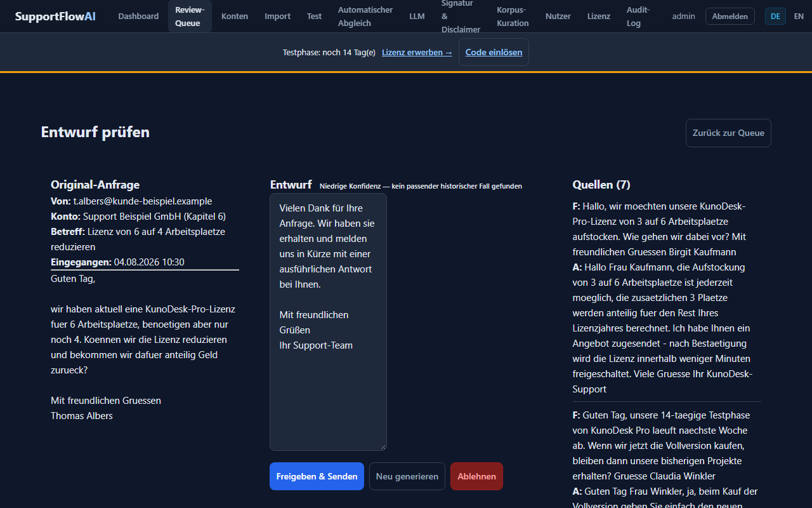Click the 'Testphase: noch 14 Tag(e)' text
Viewport: 812px width, 508px height.
click(329, 53)
